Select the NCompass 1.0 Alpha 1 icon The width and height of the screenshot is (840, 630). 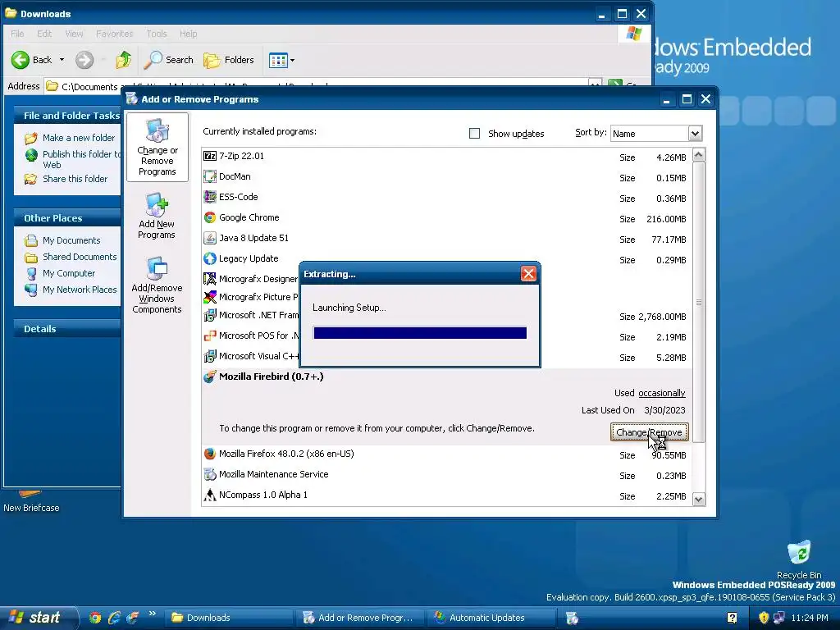tap(209, 495)
